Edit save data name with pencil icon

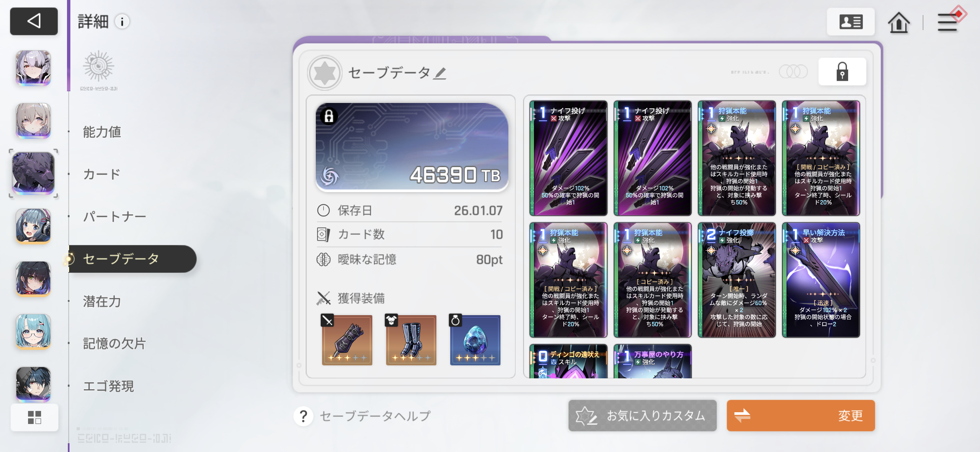click(x=440, y=74)
